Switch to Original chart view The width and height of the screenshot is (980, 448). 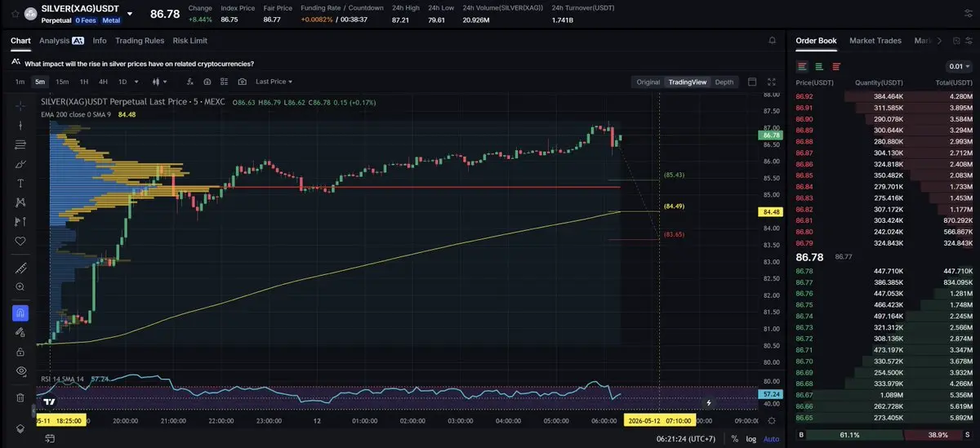(x=648, y=82)
